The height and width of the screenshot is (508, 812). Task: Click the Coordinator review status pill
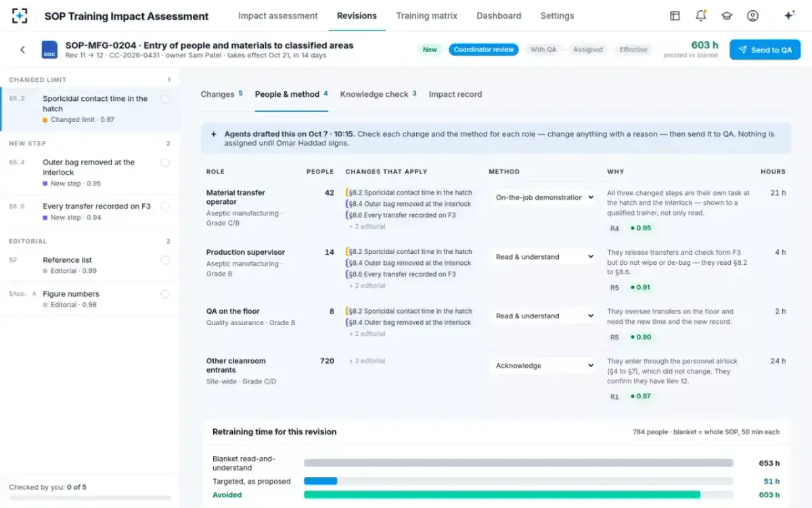(483, 49)
